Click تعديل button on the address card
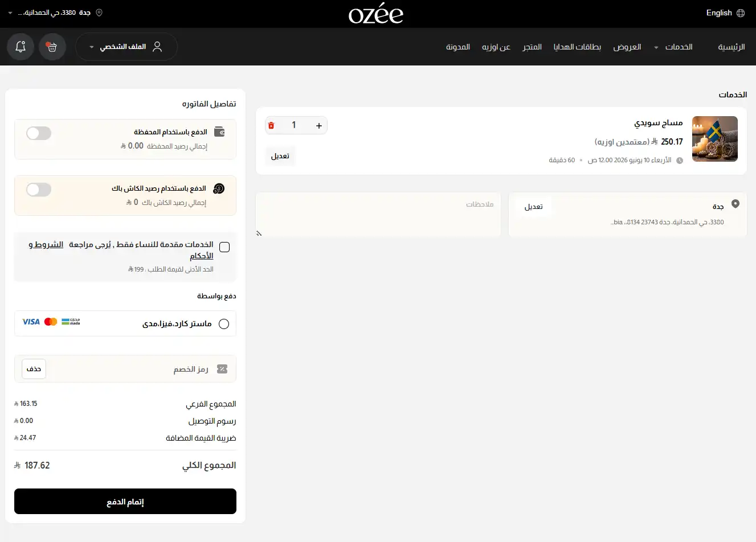 point(534,207)
